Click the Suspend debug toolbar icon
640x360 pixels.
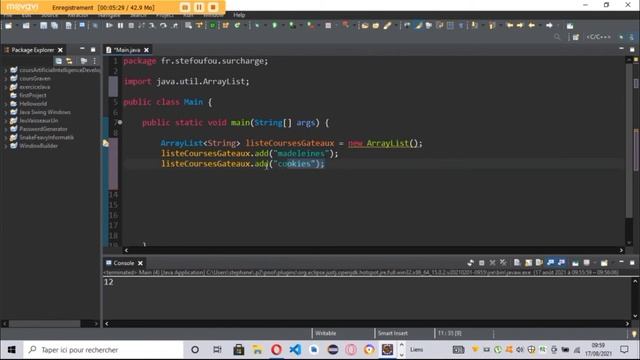tap(120, 26)
